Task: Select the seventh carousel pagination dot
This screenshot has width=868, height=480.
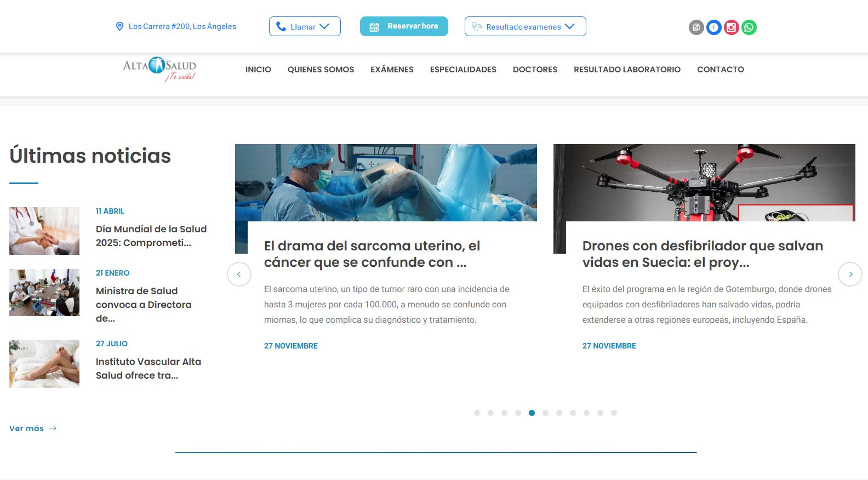Action: (x=559, y=413)
